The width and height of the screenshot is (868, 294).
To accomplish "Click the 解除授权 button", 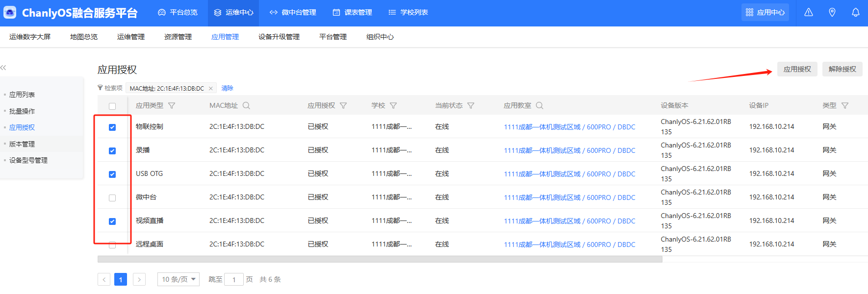I will 842,69.
